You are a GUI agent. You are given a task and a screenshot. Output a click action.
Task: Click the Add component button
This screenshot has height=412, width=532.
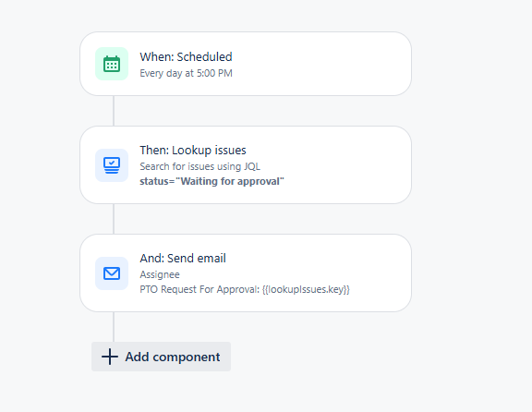161,357
